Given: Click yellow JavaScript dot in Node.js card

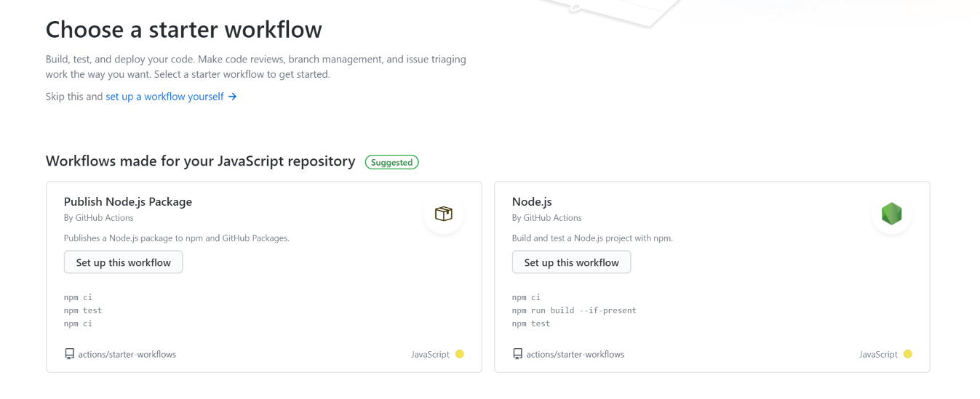Looking at the screenshot, I should coord(907,354).
